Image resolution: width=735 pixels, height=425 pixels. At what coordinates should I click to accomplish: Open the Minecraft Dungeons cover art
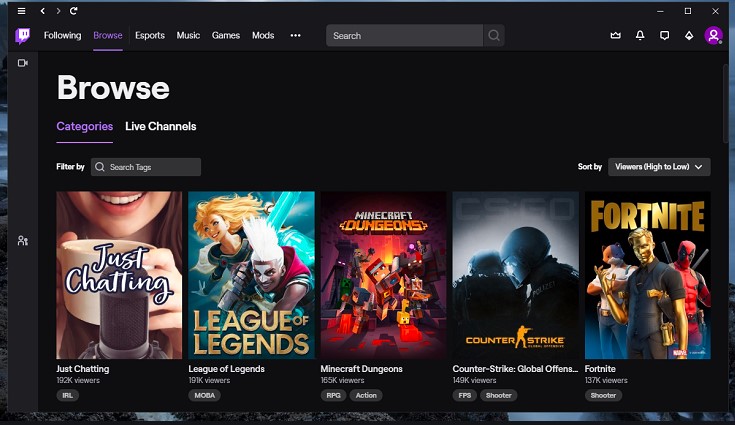(x=383, y=275)
